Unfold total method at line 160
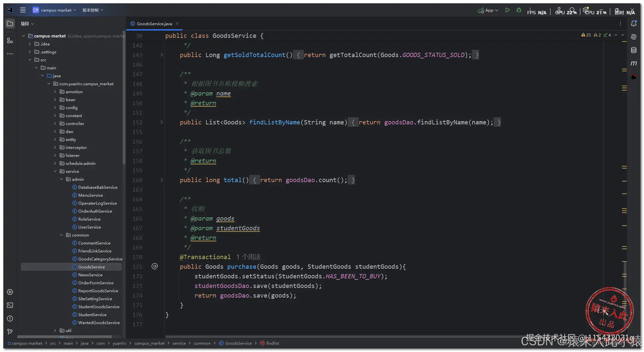Image resolution: width=644 pixels, height=352 pixels. click(x=162, y=180)
